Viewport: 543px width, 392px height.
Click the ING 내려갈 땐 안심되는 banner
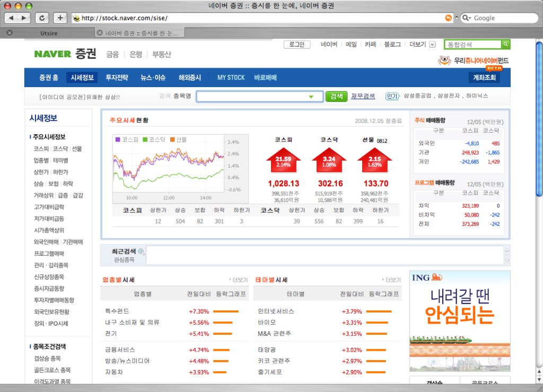click(x=460, y=321)
